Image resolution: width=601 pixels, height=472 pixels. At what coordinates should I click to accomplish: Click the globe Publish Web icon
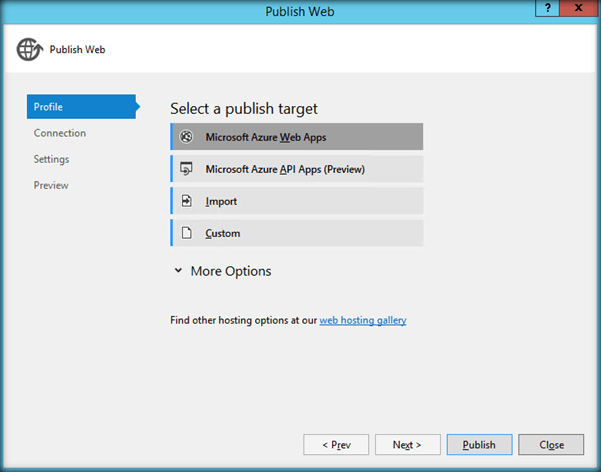pyautogui.click(x=30, y=49)
